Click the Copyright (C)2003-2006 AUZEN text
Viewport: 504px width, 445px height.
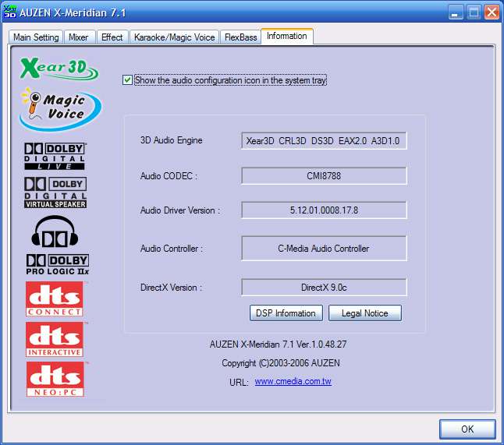[x=281, y=363]
